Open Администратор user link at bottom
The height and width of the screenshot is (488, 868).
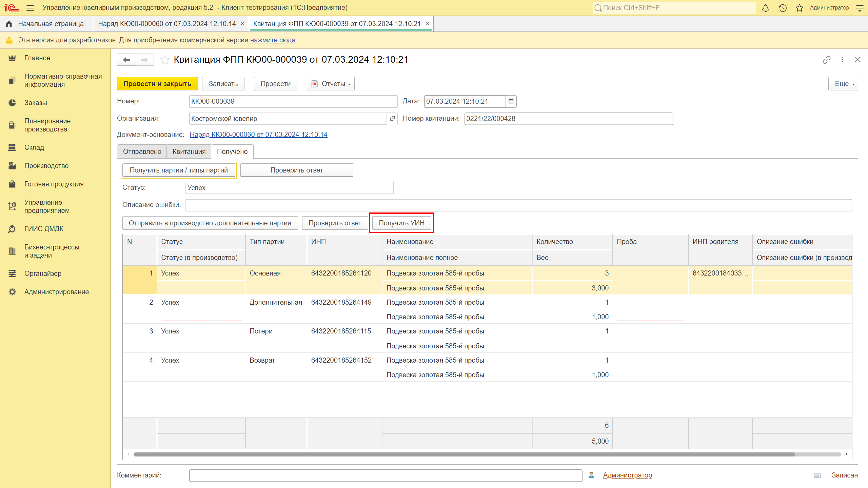(x=627, y=475)
